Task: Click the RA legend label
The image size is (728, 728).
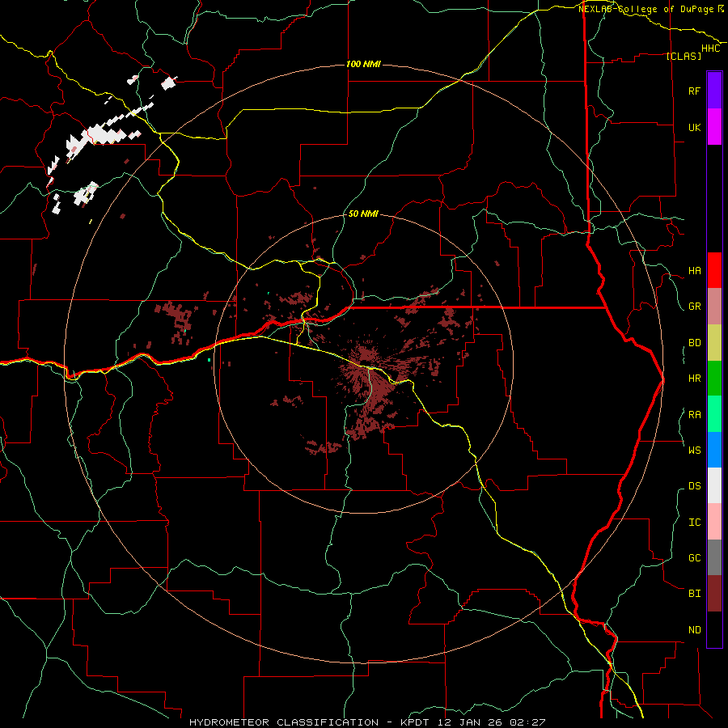Action: 694,414
